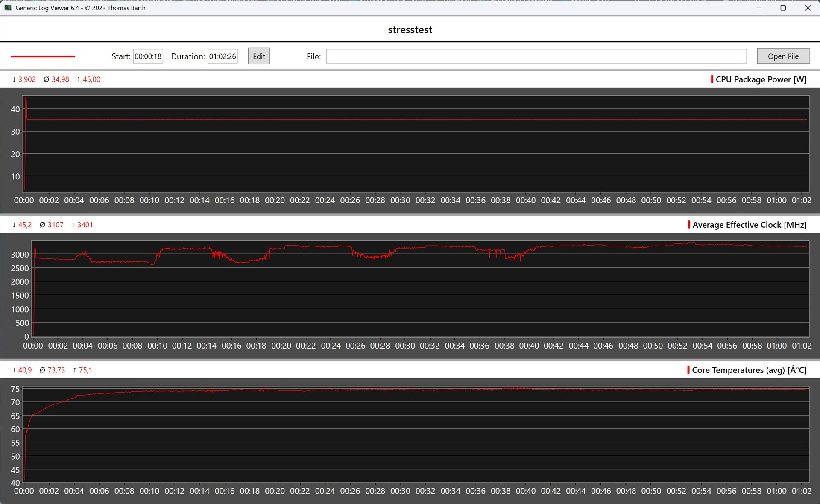The width and height of the screenshot is (820, 504).
Task: Click maximum value 45,00 of CPU power
Action: point(91,79)
